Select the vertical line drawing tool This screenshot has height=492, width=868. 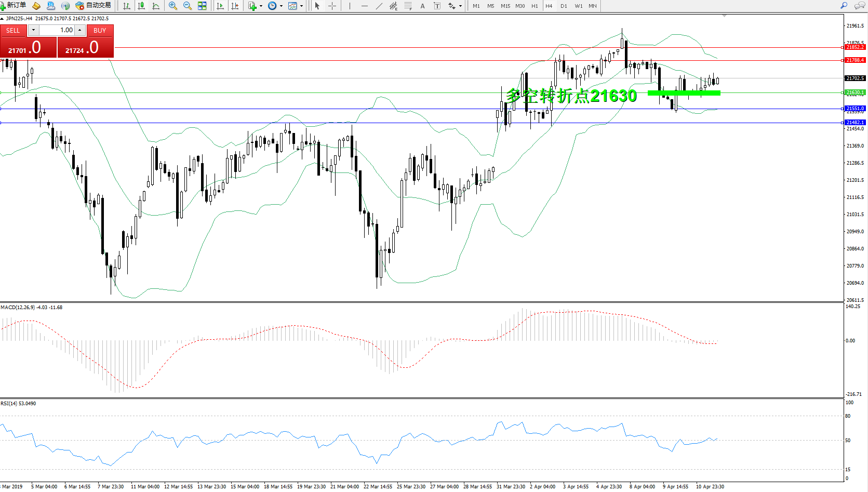pos(350,6)
